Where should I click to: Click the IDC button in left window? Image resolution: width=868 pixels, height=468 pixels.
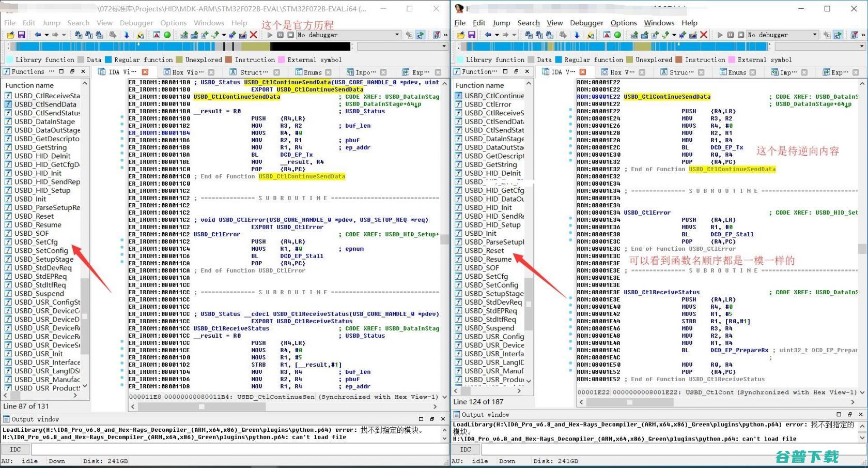coord(16,449)
